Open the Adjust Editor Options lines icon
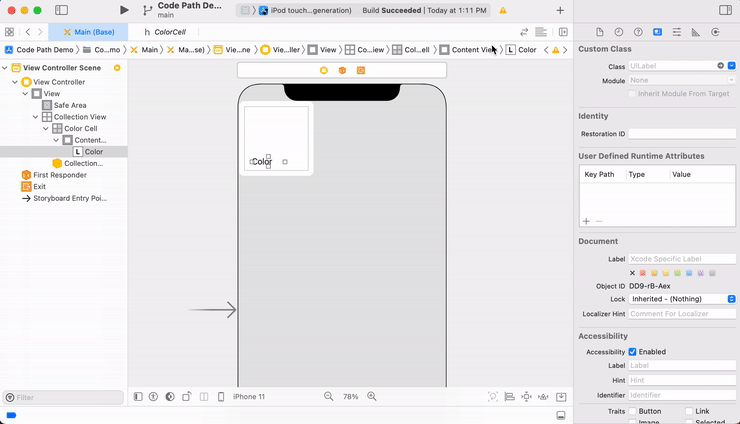The width and height of the screenshot is (740, 424). [541, 32]
